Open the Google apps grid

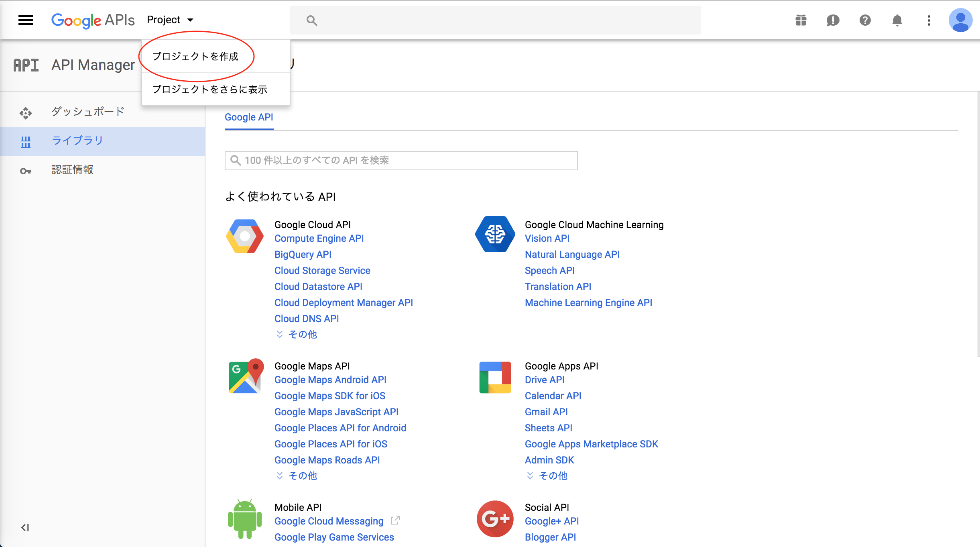[x=800, y=20]
